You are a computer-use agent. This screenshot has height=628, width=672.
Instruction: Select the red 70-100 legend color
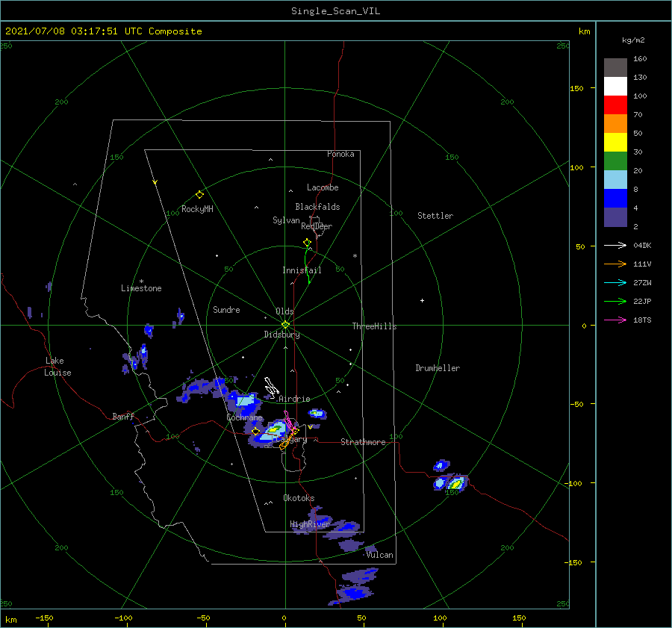pyautogui.click(x=615, y=105)
